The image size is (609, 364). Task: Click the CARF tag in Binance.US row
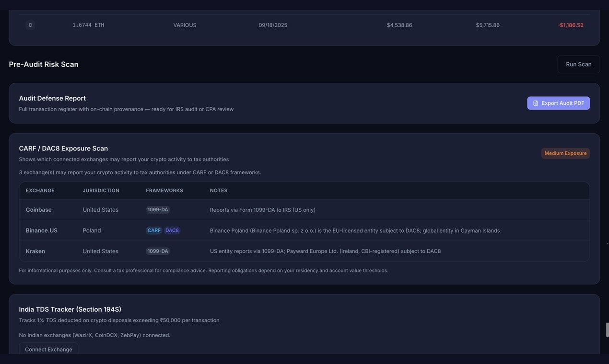pos(154,230)
